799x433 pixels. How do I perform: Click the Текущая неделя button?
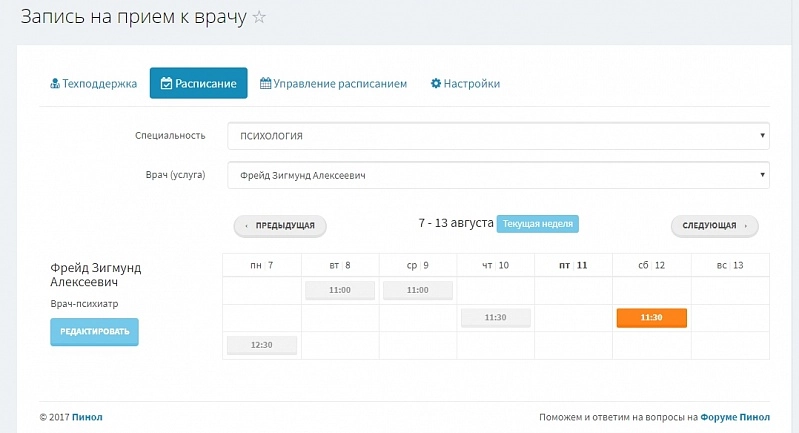click(x=538, y=224)
